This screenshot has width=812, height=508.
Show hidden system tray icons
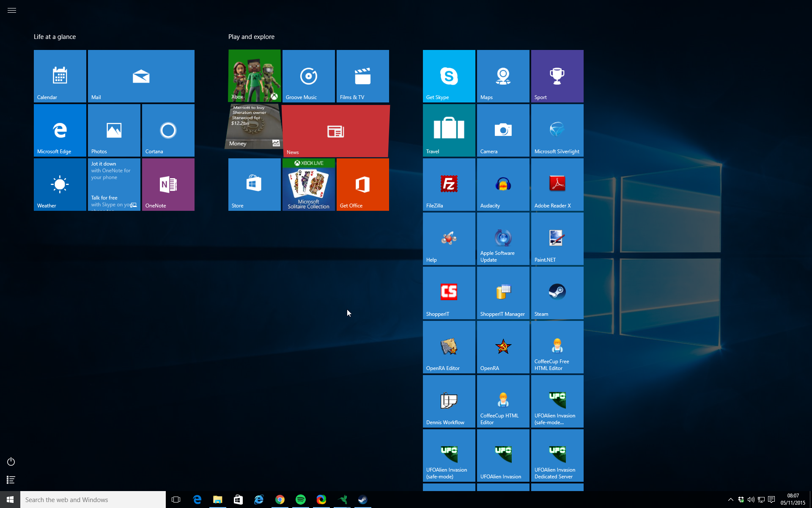pyautogui.click(x=730, y=500)
